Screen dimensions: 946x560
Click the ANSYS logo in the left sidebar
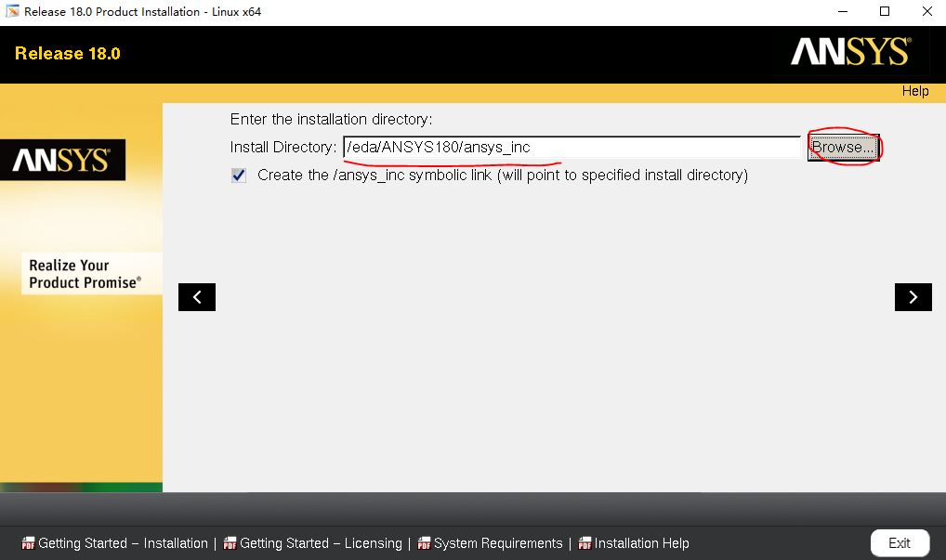[x=63, y=161]
